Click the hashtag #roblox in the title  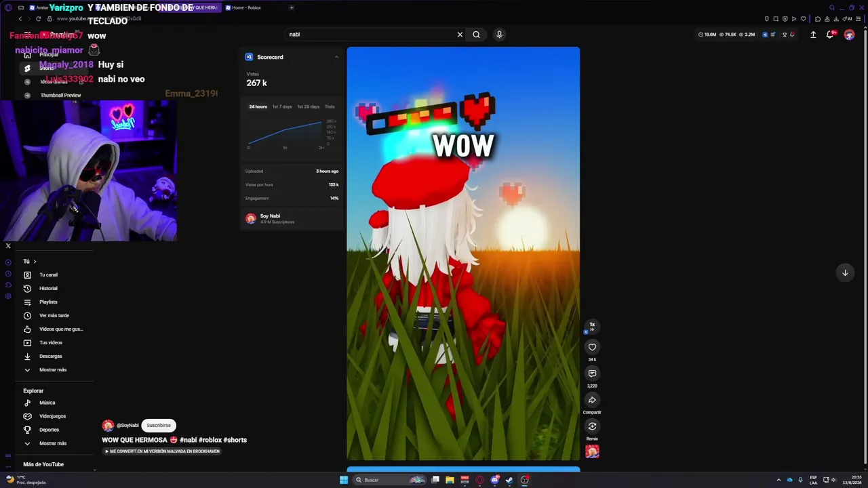[x=210, y=440]
